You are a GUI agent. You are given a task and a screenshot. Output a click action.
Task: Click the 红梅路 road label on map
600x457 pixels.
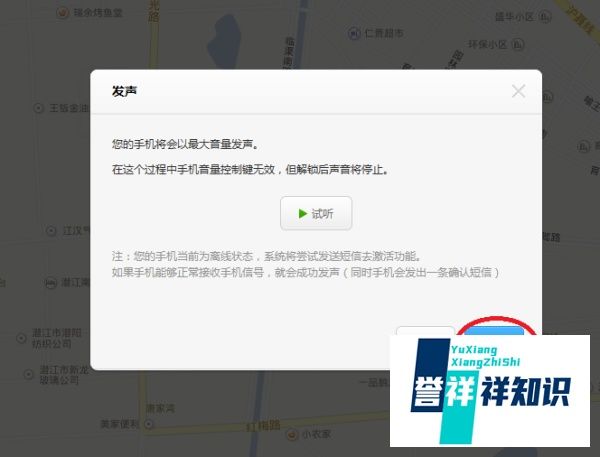point(263,426)
